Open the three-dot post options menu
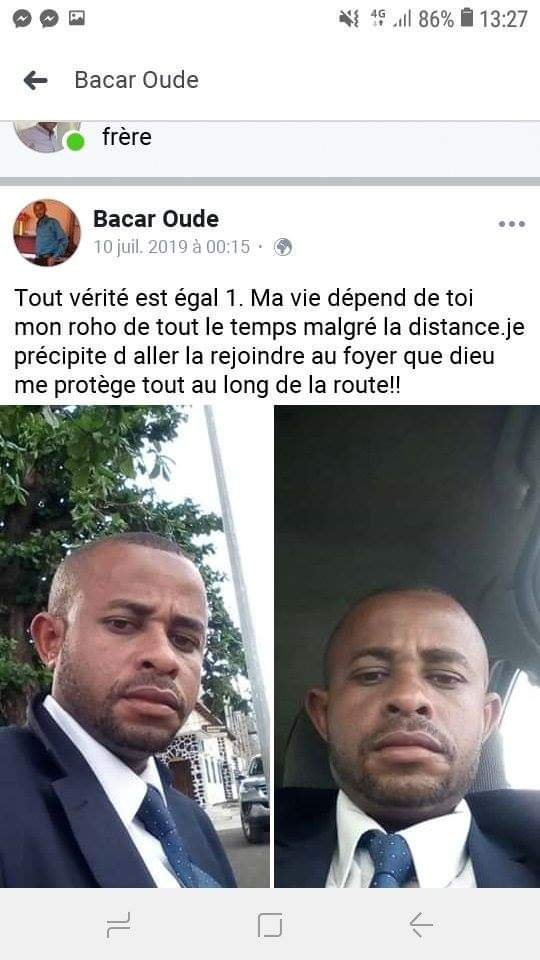Screen dimensions: 540x960 point(511,224)
